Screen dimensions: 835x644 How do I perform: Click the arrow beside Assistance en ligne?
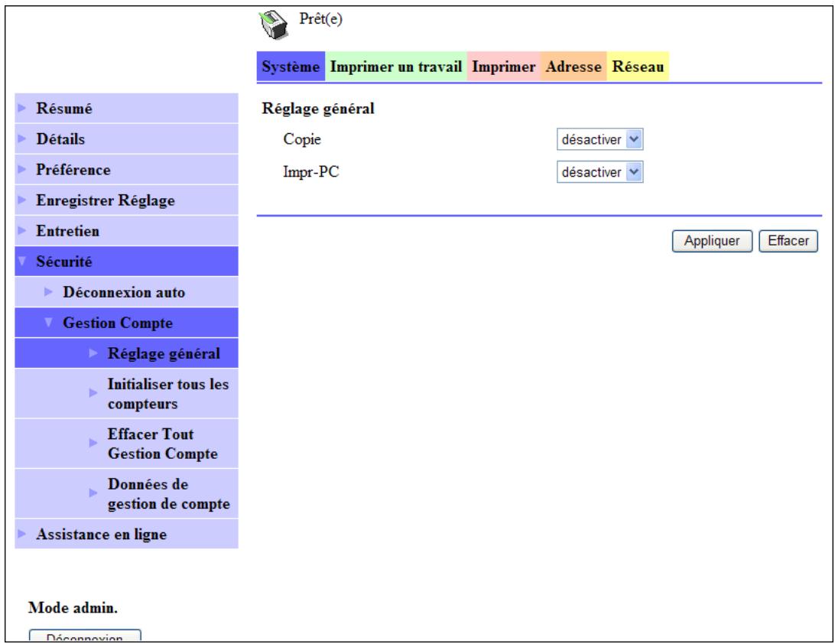pos(22,533)
